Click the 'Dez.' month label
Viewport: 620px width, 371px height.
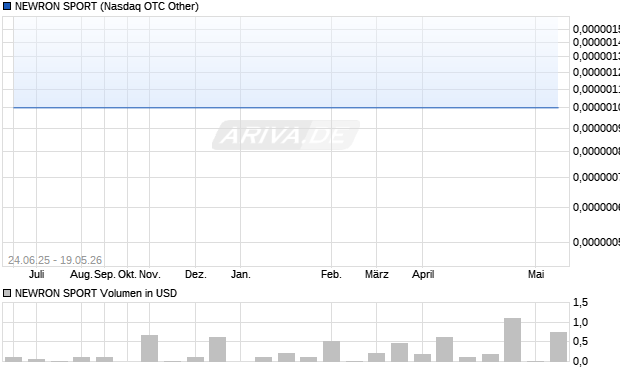point(196,274)
